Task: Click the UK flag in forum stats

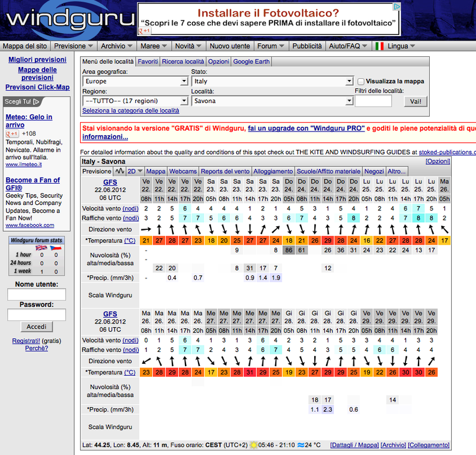Action: [41, 248]
